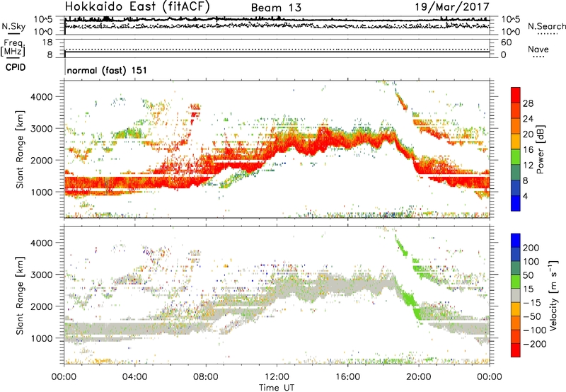Click the 'Hokkaido East (fitACF)' plot title

(137, 7)
